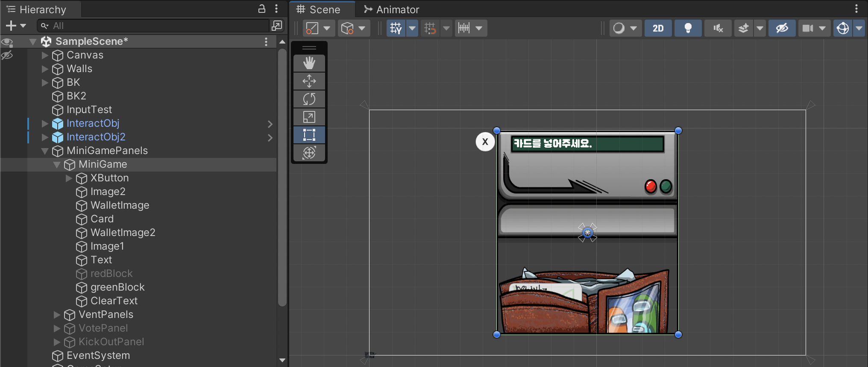This screenshot has height=367, width=868.
Task: Open grid snapping dropdown arrow
Action: (446, 28)
